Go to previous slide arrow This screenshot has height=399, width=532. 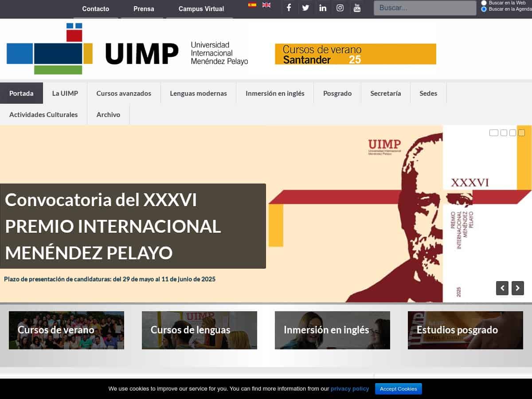502,288
